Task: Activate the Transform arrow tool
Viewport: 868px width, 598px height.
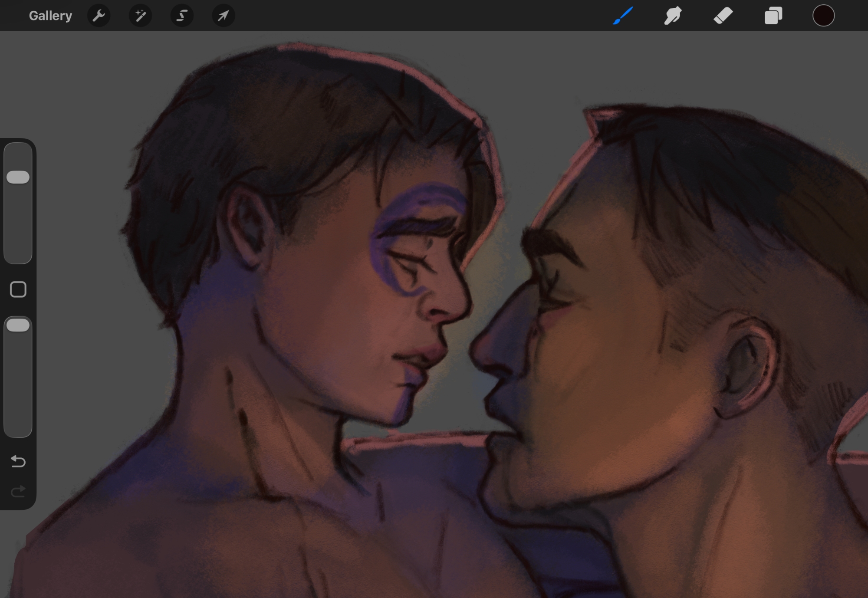Action: (224, 16)
